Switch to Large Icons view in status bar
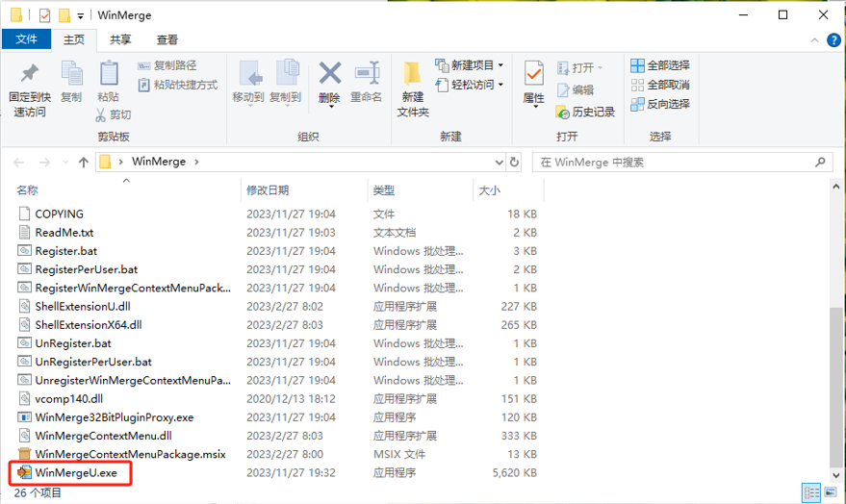This screenshot has width=846, height=504. pyautogui.click(x=831, y=492)
